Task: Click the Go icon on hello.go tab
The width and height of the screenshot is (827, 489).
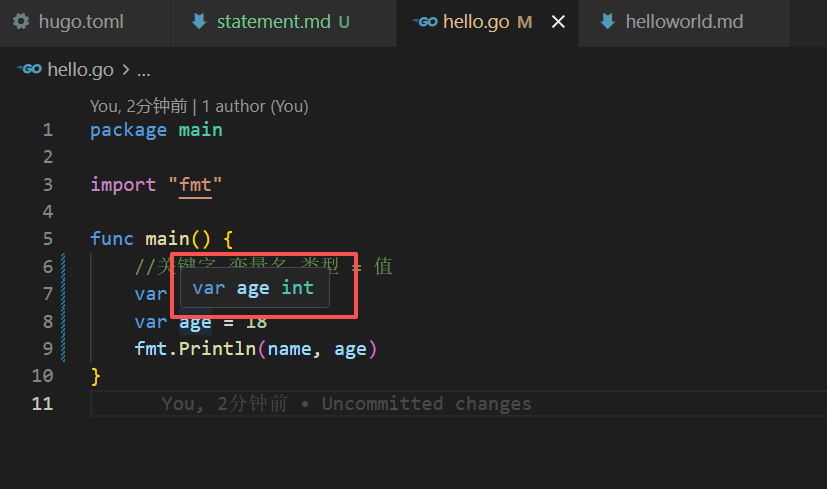Action: [425, 22]
